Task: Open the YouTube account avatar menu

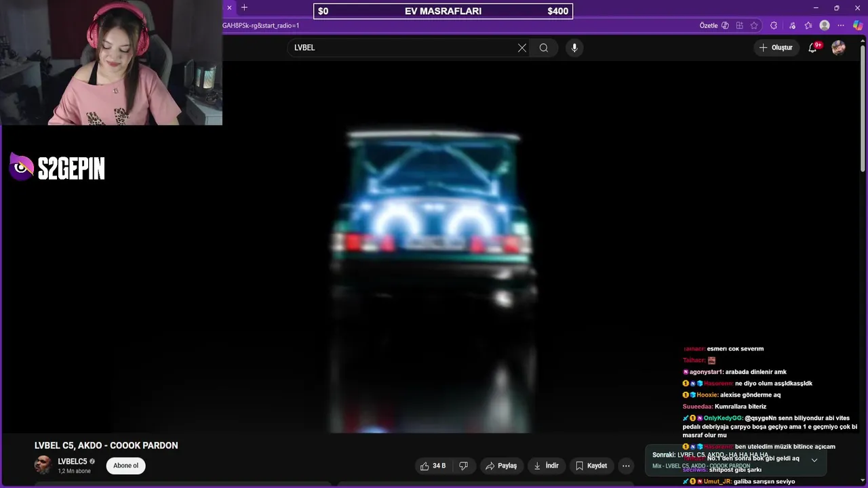Action: (x=839, y=47)
